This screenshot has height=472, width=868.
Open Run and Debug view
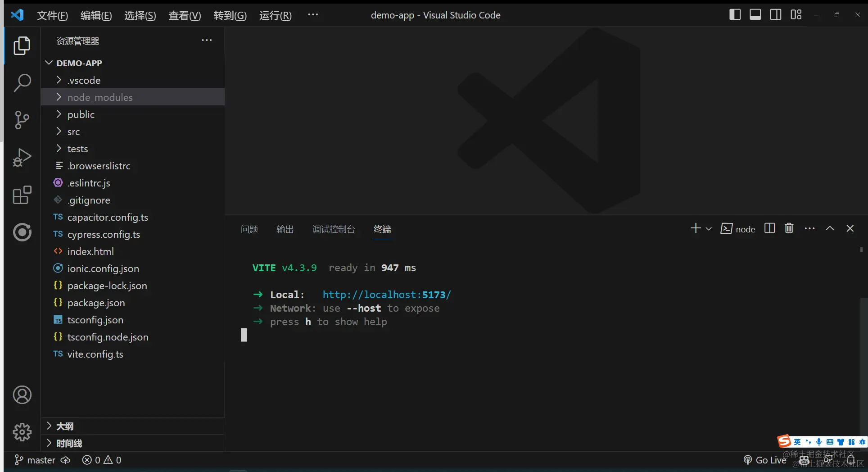pos(22,158)
